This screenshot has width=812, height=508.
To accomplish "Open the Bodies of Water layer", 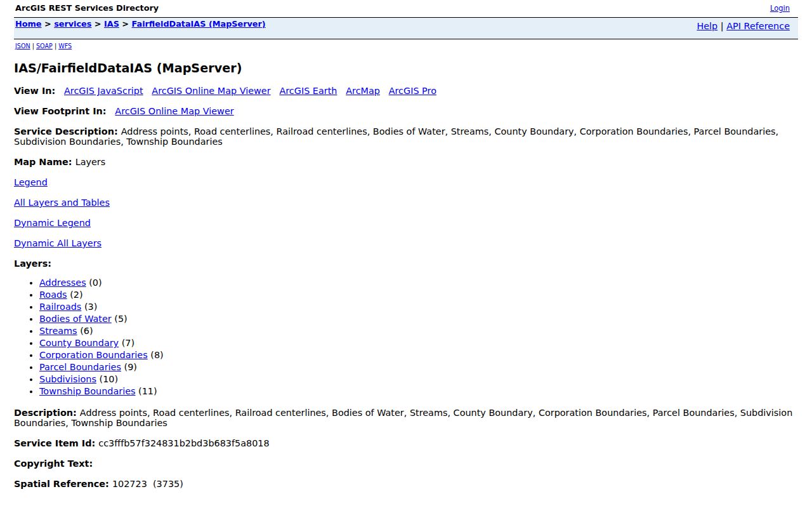I will 75,319.
